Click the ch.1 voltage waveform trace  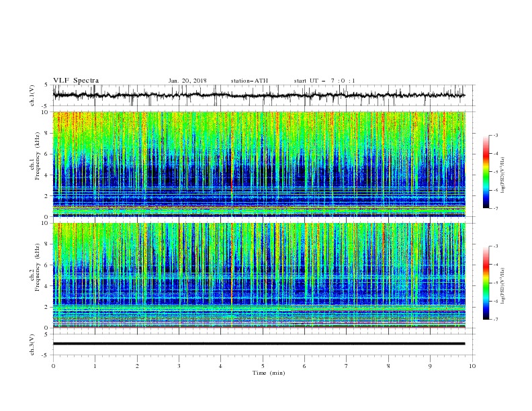point(259,95)
